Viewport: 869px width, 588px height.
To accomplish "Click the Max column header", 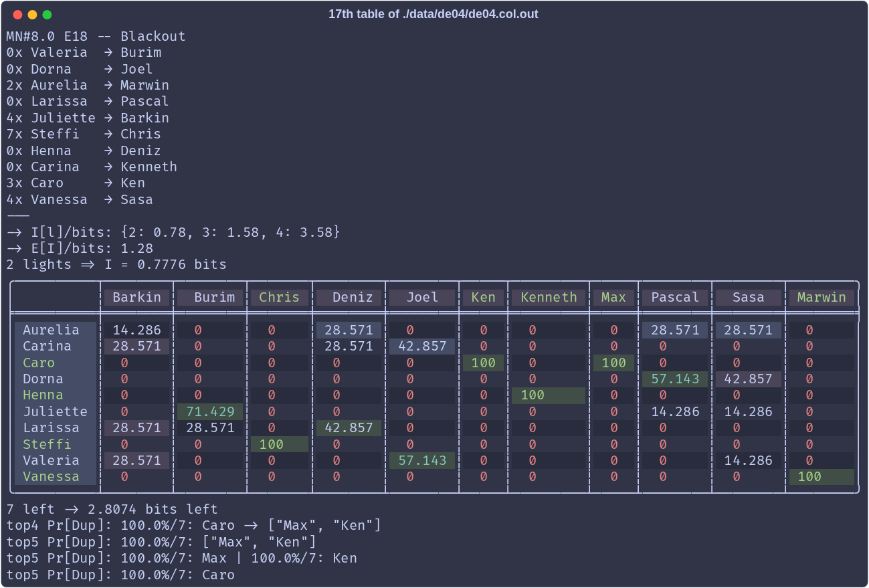I will pos(613,298).
